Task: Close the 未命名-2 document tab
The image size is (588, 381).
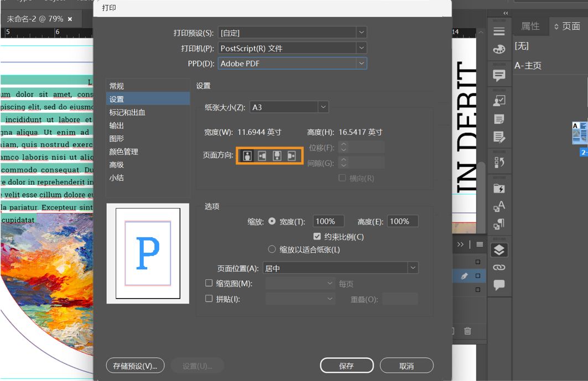Action: (70, 19)
